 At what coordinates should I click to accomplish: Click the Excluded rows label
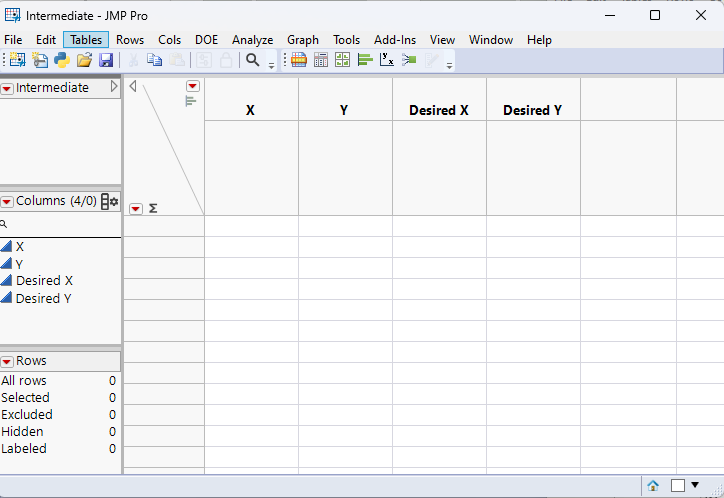pos(27,414)
